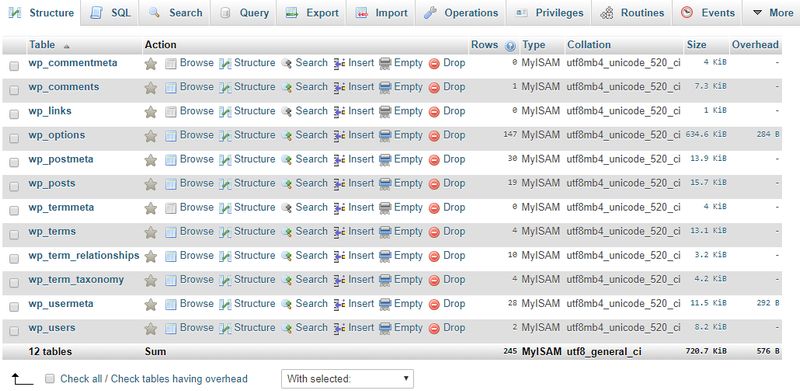This screenshot has height=391, width=800.
Task: Open the Import tab
Action: [381, 13]
